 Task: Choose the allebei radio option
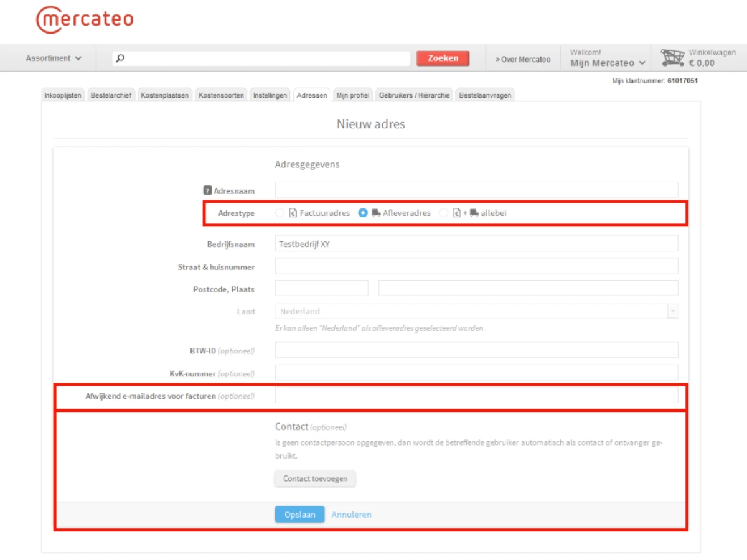[444, 213]
